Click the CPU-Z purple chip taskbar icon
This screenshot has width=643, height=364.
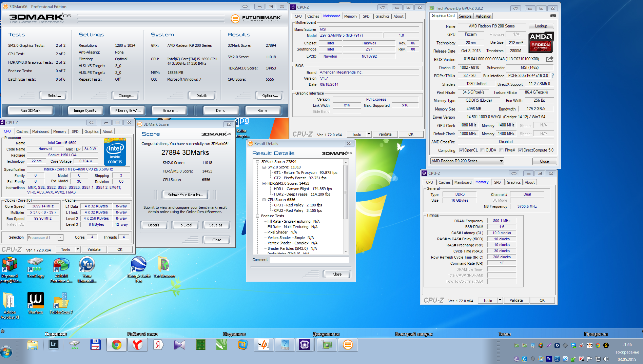click(304, 345)
